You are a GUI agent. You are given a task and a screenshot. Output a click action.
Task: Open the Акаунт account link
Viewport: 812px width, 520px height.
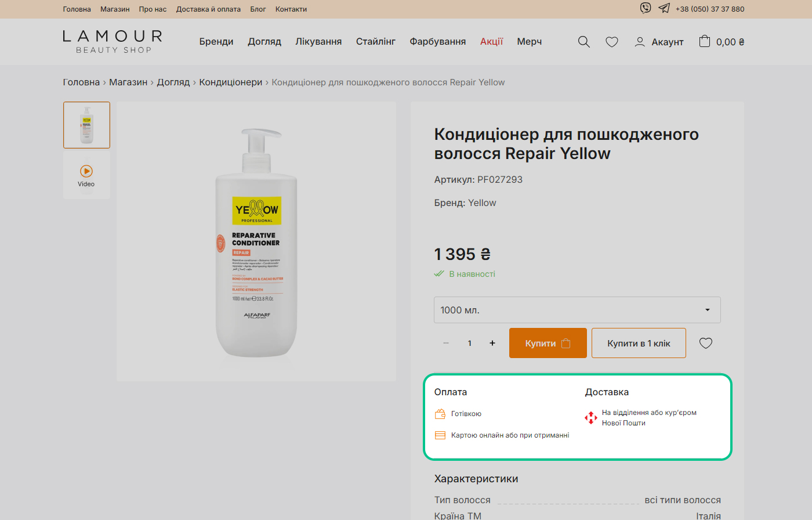click(659, 42)
